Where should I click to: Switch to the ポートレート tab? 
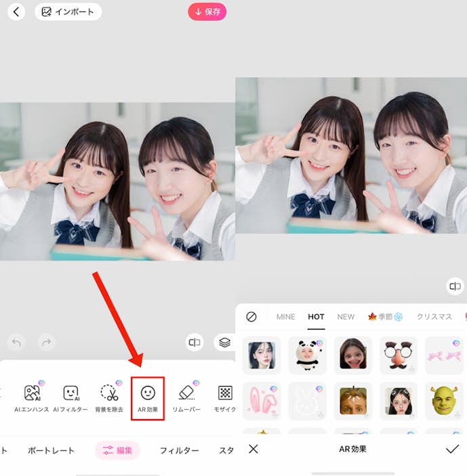pos(51,450)
